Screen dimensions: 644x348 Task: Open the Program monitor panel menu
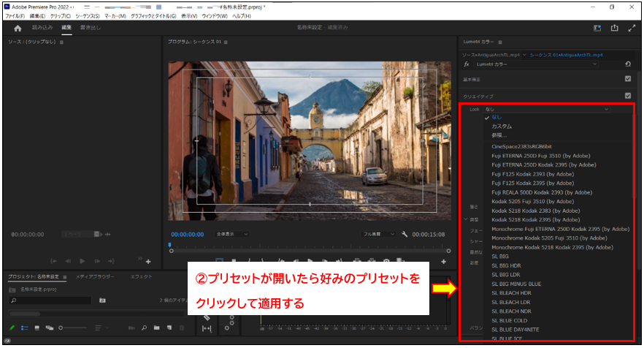pyautogui.click(x=226, y=42)
